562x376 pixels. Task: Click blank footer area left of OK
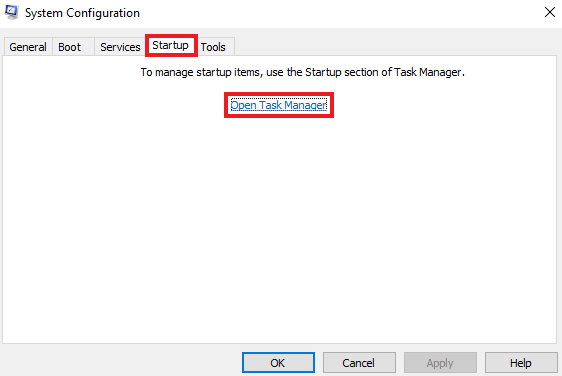(x=122, y=362)
